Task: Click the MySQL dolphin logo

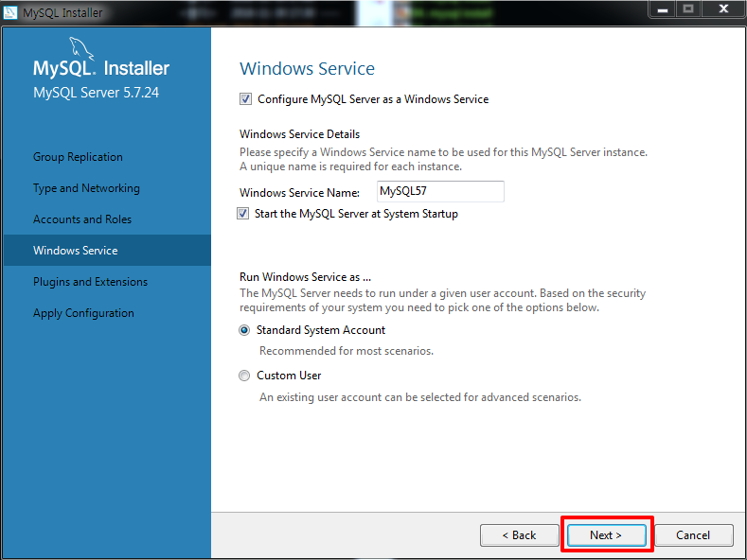Action: (80, 48)
